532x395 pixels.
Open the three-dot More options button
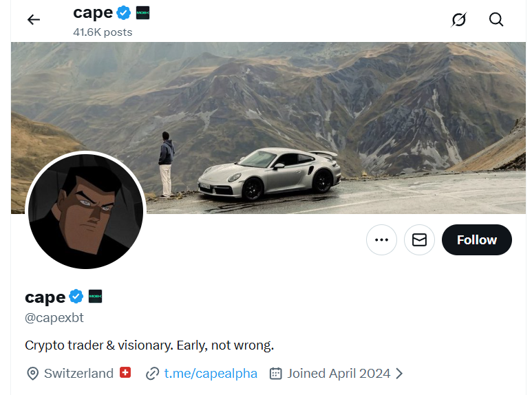click(381, 240)
